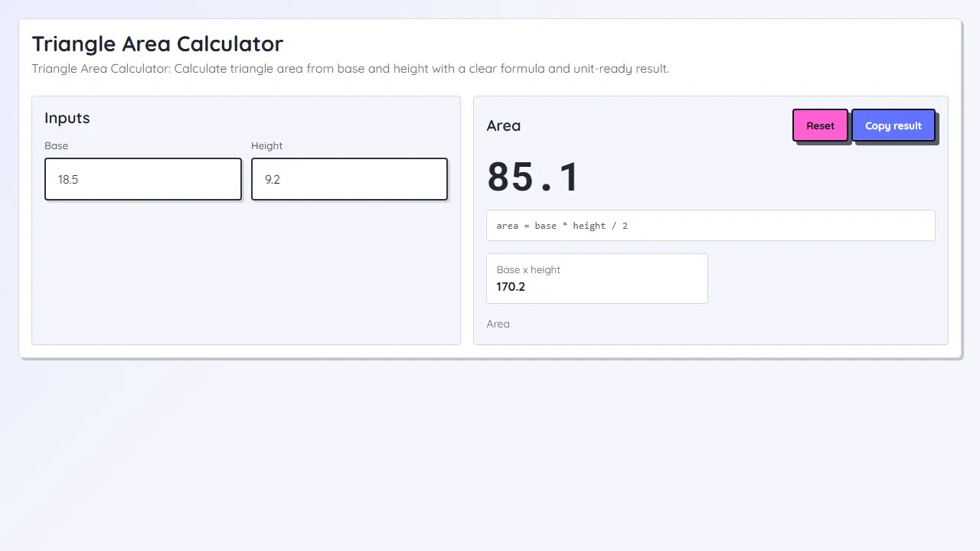The height and width of the screenshot is (551, 980).
Task: Click the number 2 ending the formula
Action: point(625,226)
